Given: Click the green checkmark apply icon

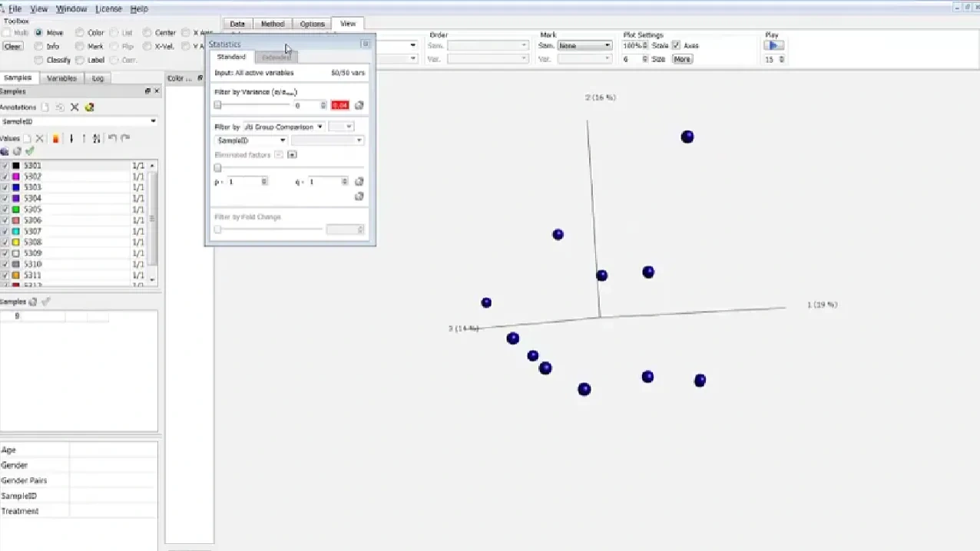Looking at the screenshot, I should 30,151.
